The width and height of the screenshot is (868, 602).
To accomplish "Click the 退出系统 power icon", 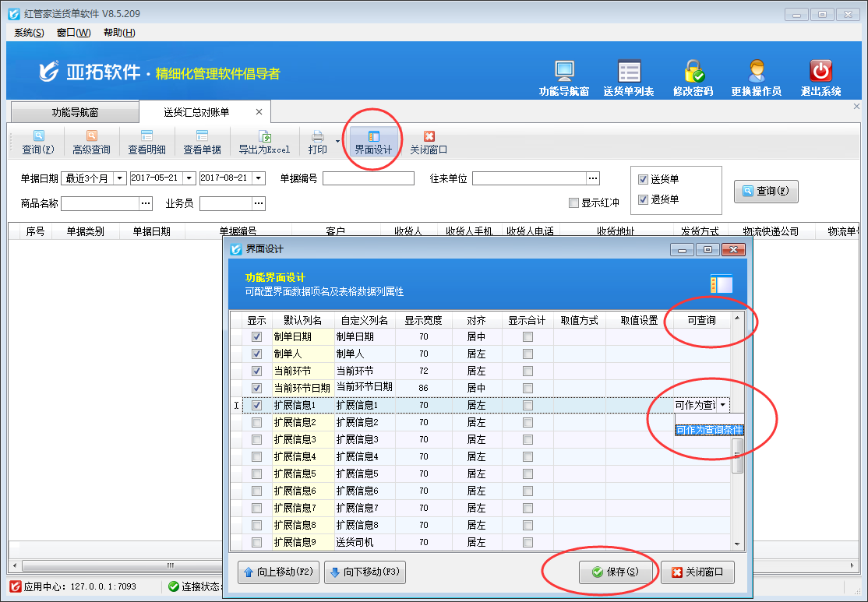I will tap(820, 72).
